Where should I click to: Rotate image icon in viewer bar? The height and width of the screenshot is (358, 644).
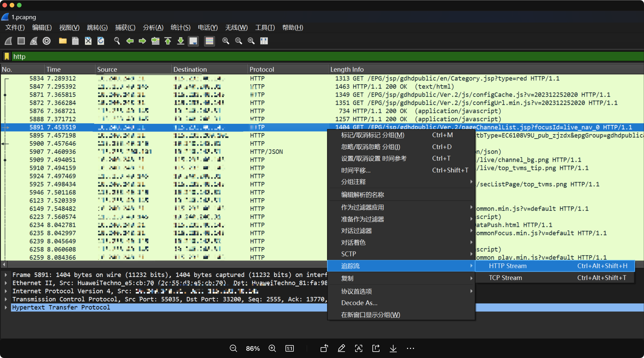pyautogui.click(x=324, y=348)
